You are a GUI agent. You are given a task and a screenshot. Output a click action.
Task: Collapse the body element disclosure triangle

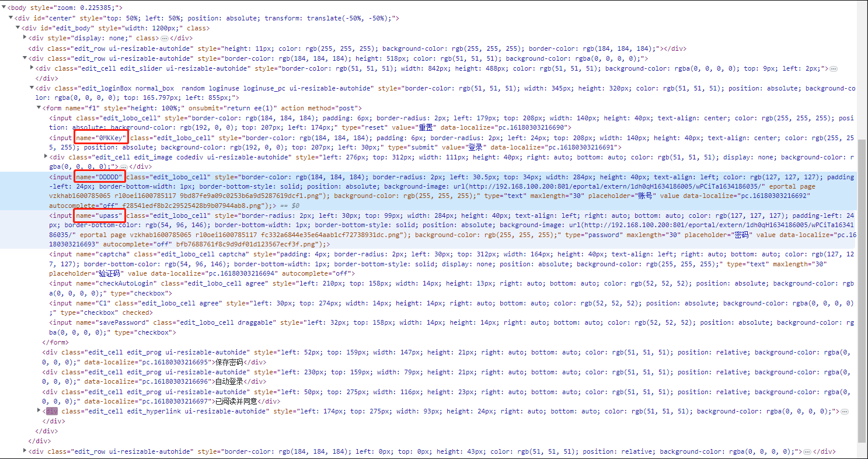(4, 8)
